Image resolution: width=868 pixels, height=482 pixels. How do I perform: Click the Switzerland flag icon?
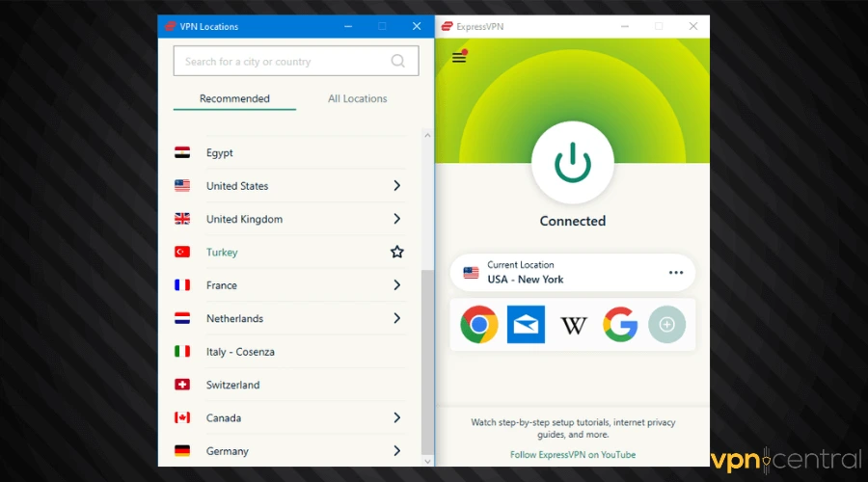(x=182, y=384)
